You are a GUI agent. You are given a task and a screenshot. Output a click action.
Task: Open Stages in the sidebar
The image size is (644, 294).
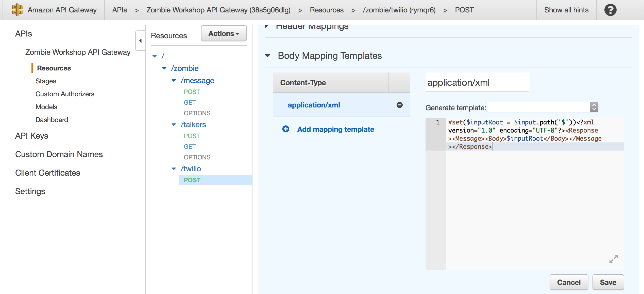[x=46, y=81]
